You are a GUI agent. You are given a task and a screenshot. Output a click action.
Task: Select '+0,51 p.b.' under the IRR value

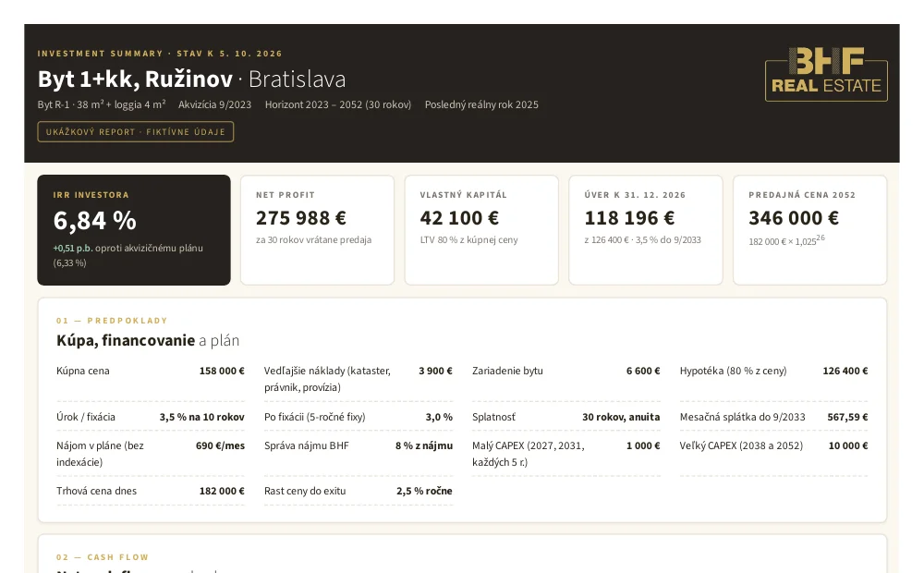(x=72, y=249)
